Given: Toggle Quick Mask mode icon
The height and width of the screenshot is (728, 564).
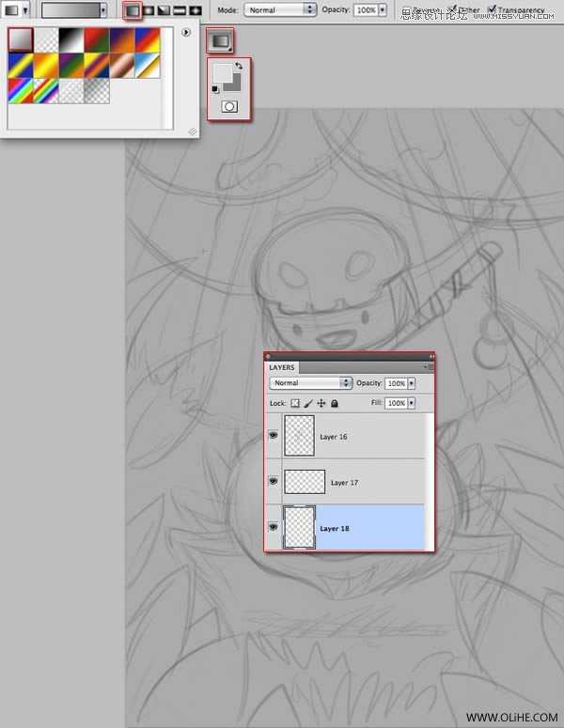Looking at the screenshot, I should [227, 107].
